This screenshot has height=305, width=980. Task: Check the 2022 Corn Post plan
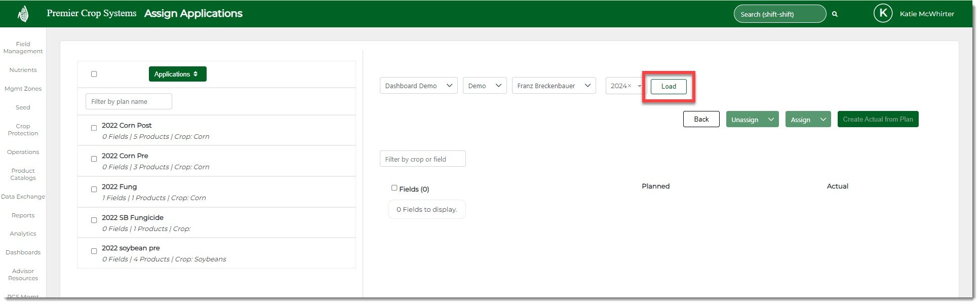94,128
